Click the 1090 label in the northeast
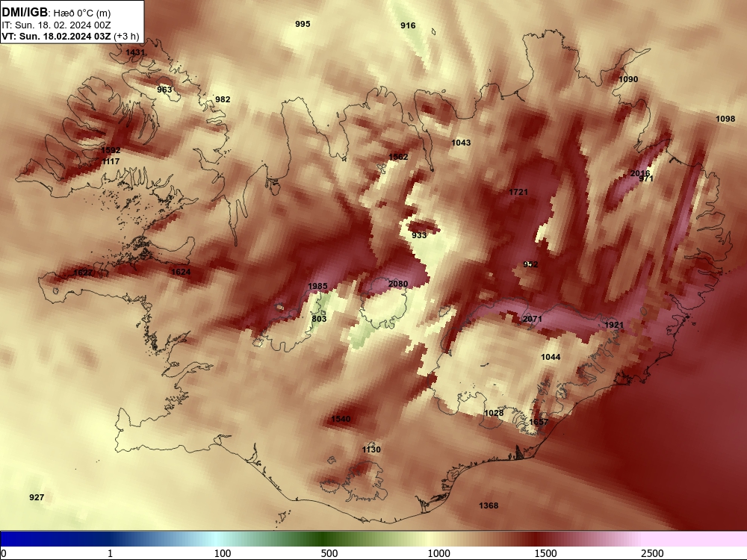 628,79
